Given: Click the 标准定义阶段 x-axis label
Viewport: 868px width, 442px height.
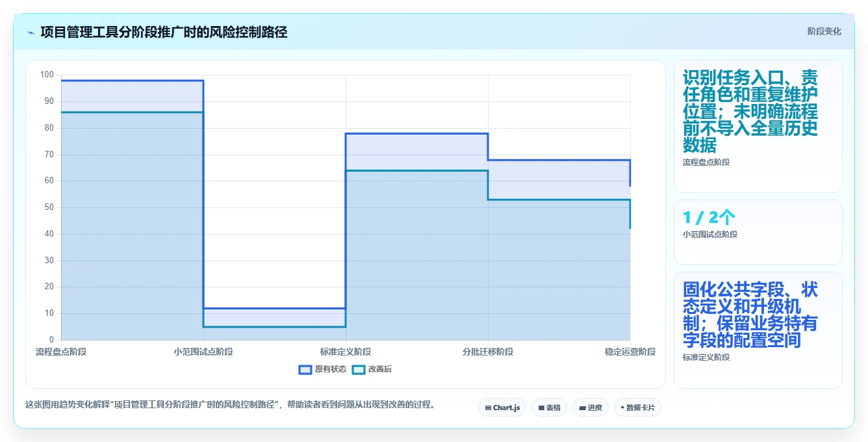Looking at the screenshot, I should [346, 352].
